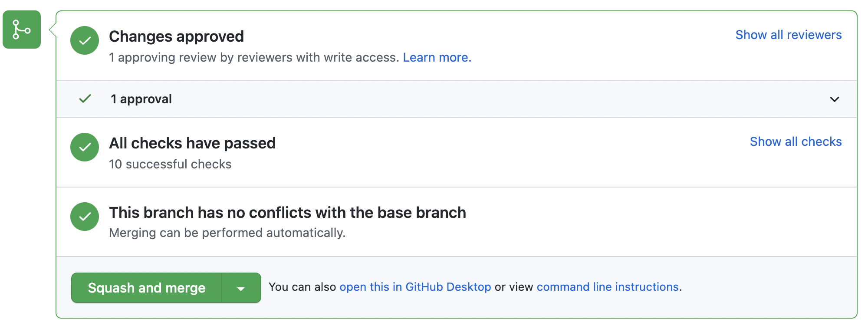The width and height of the screenshot is (868, 329).
Task: Click small checkmark beside 1 approval
Action: (x=85, y=99)
